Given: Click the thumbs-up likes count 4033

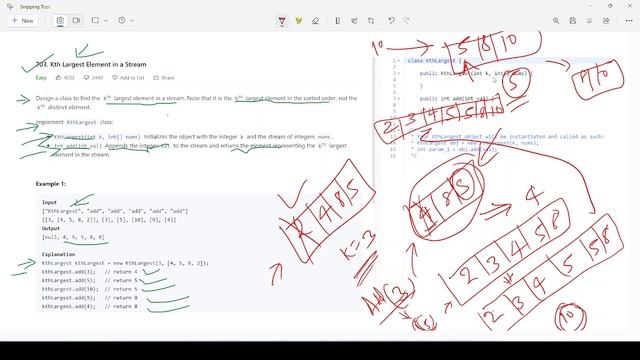Looking at the screenshot, I should [65, 78].
